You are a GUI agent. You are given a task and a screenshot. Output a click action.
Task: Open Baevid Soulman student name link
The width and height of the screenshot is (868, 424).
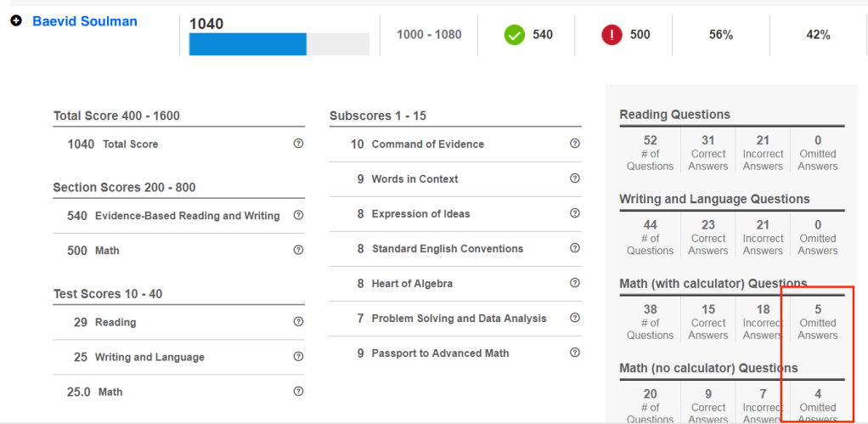coord(84,21)
